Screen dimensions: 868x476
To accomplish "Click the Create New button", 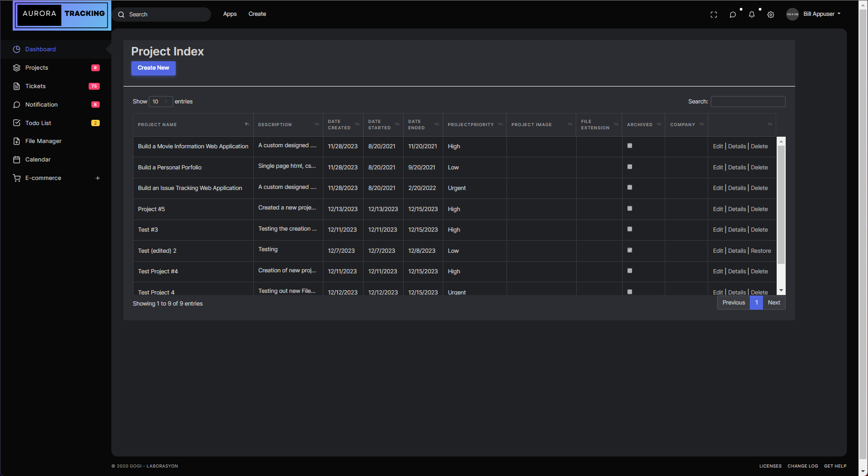I will (154, 68).
